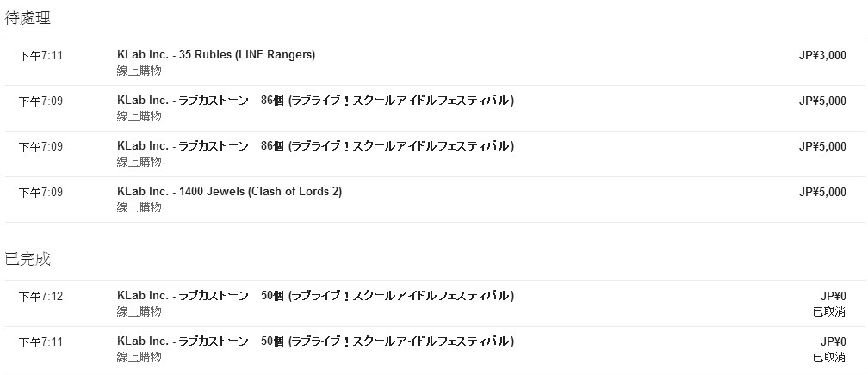Click the 下午7:09 time beside 1400 Jewels
The image size is (868, 375).
coord(40,193)
